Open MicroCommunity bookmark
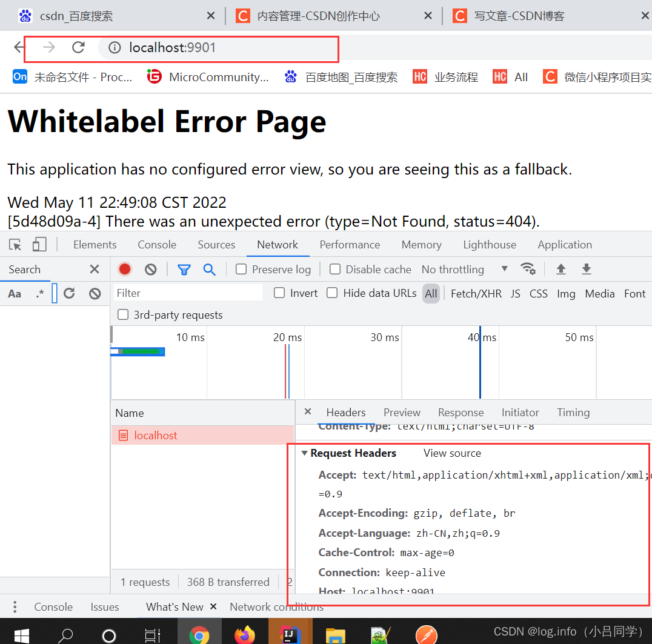Viewport: 652px width, 644px height. point(208,77)
